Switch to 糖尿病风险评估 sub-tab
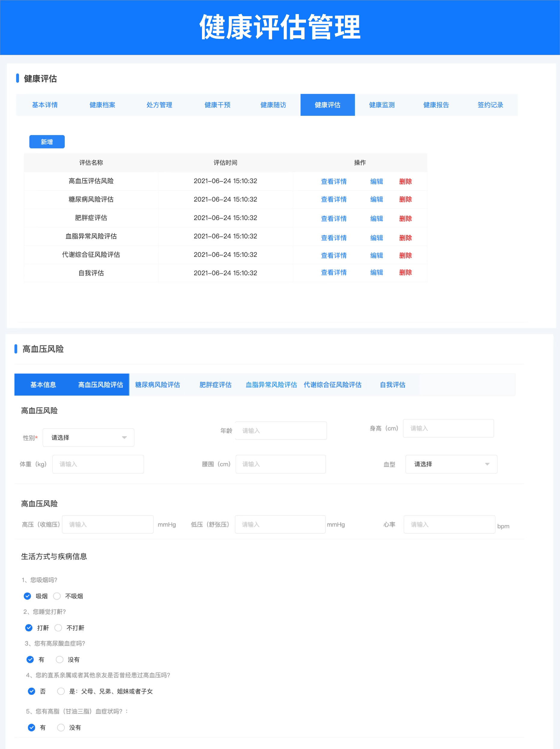This screenshot has height=749, width=560. pos(157,385)
